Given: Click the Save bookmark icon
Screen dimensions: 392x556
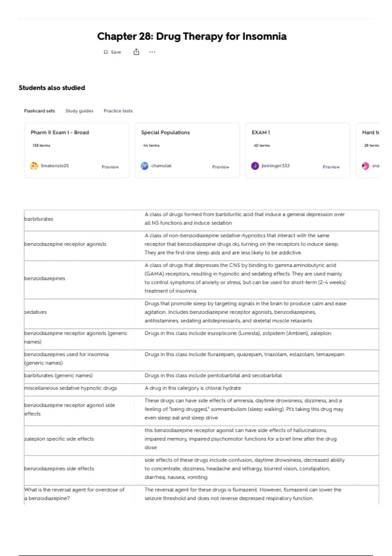Looking at the screenshot, I should [x=106, y=52].
